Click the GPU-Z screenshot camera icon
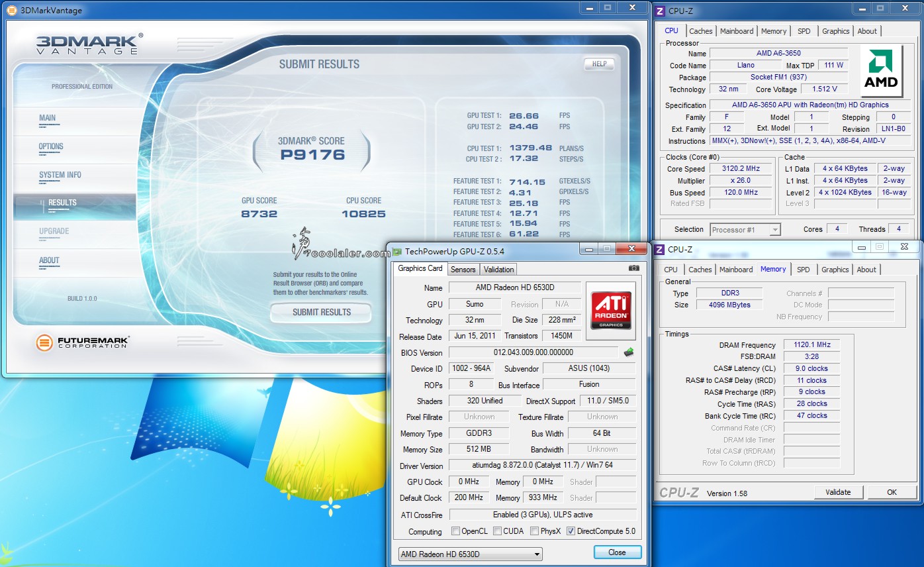The width and height of the screenshot is (924, 567). [633, 268]
